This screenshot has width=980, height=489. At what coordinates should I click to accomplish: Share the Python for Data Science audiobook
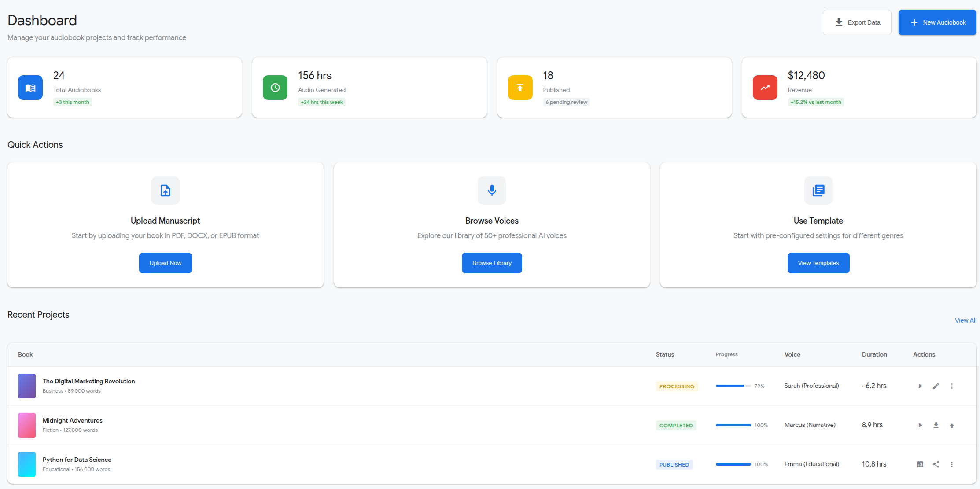click(x=936, y=464)
